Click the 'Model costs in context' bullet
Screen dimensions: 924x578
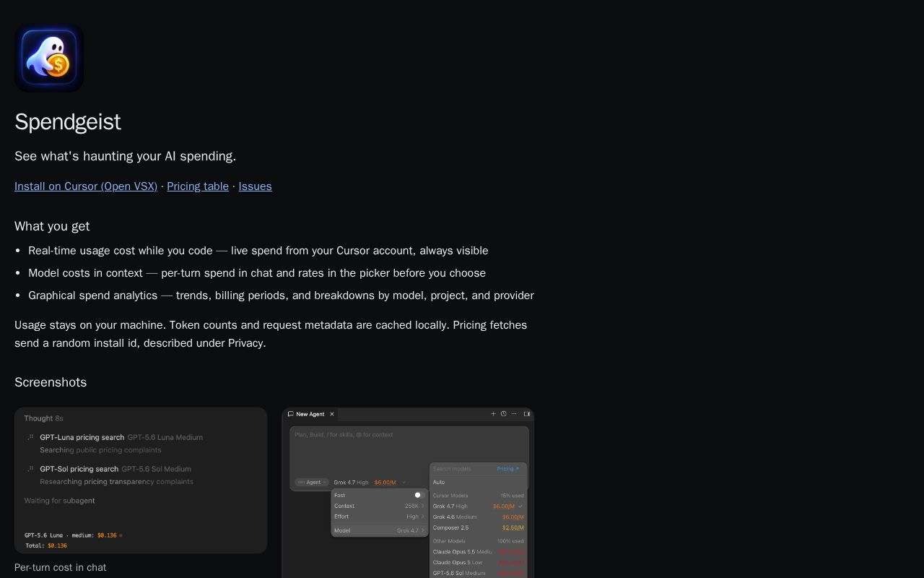(x=257, y=273)
